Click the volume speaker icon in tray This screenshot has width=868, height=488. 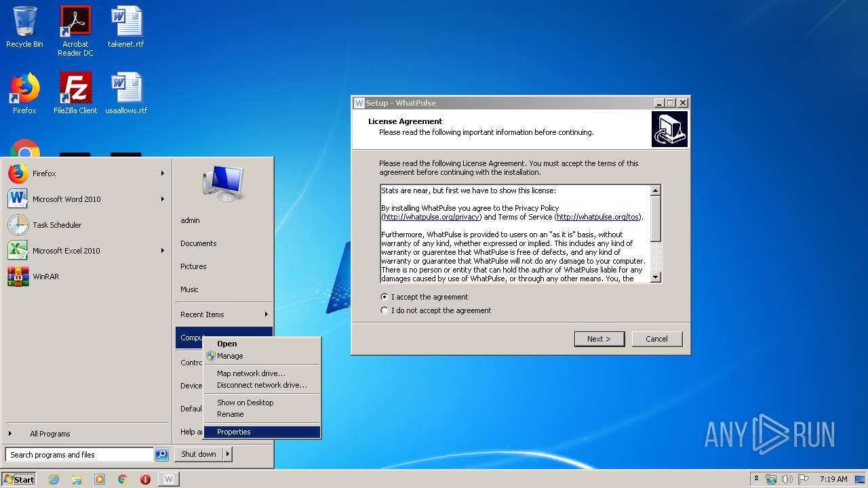[x=787, y=479]
